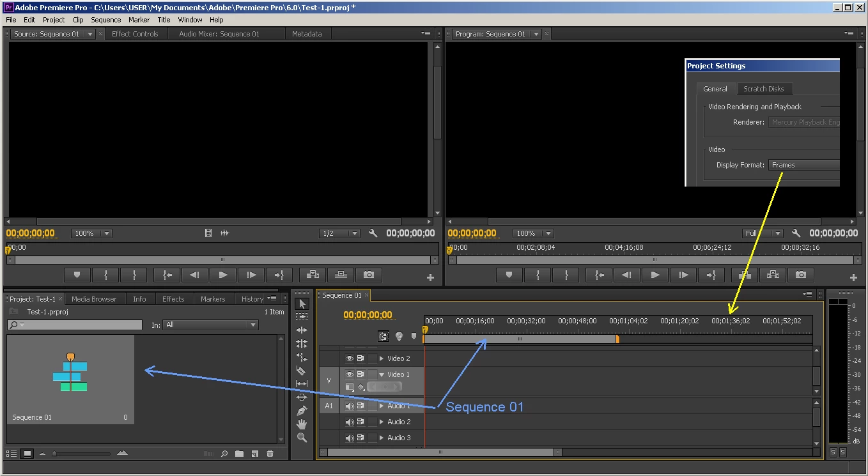The width and height of the screenshot is (868, 476).
Task: Click Find magnifier icon at Project panel bottom
Action: point(224,454)
